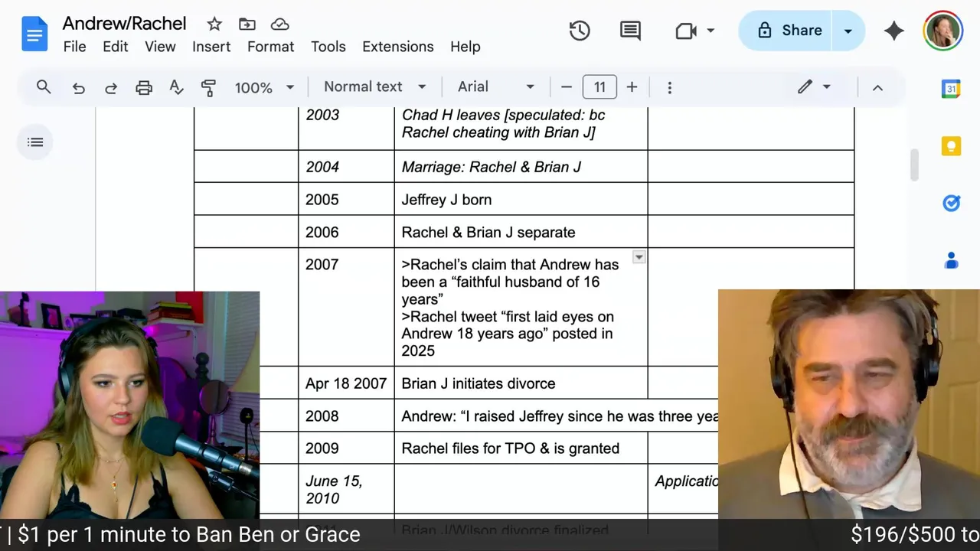
Task: Open the zoom level dropdown
Action: [x=264, y=87]
